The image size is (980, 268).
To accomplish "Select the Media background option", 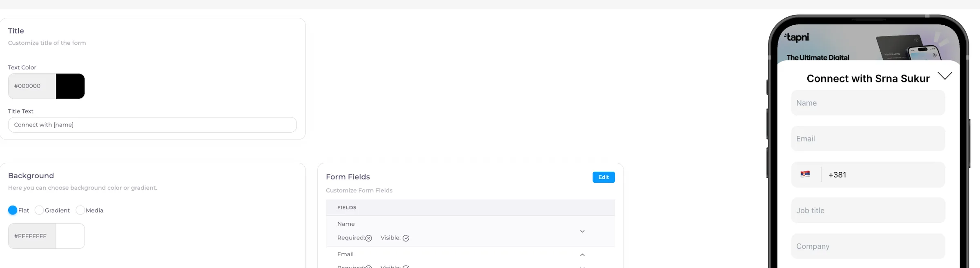I will (x=80, y=210).
